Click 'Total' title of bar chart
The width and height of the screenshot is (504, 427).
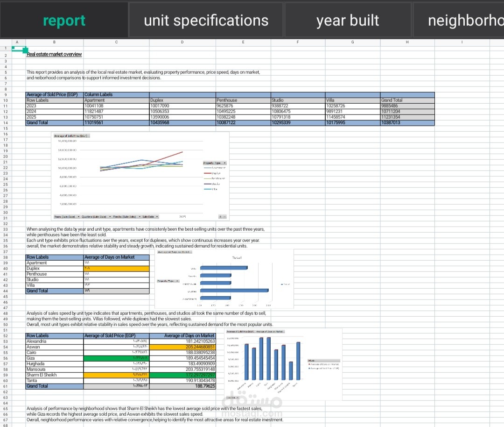coord(237,258)
